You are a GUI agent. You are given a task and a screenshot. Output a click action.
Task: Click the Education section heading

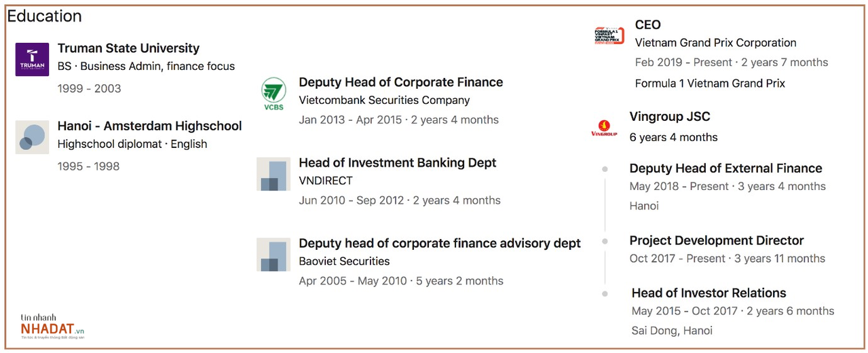[45, 16]
